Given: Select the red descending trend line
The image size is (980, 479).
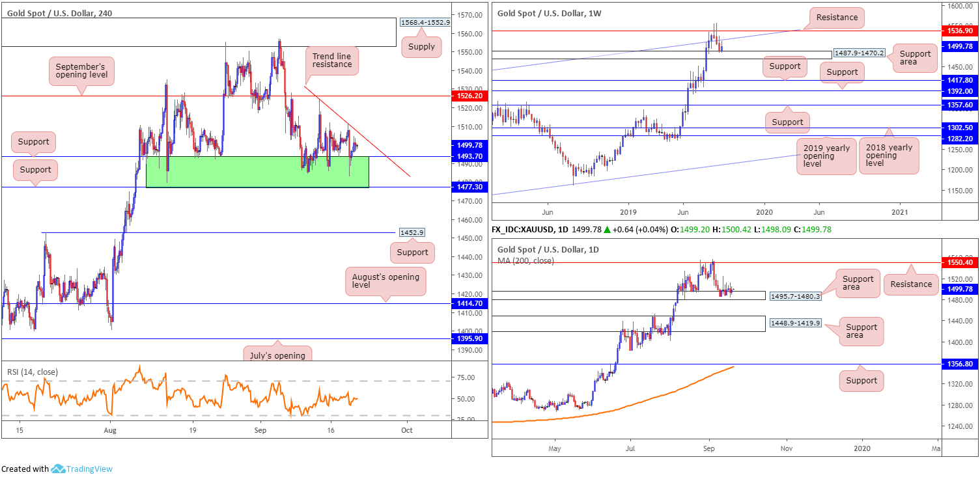Looking at the screenshot, I should 357,131.
